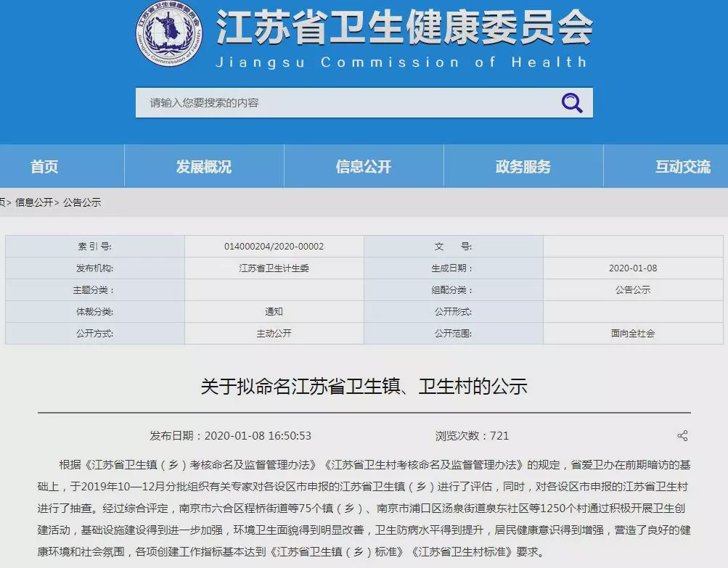
Task: Click the 公开形式 label cell
Action: click(453, 312)
